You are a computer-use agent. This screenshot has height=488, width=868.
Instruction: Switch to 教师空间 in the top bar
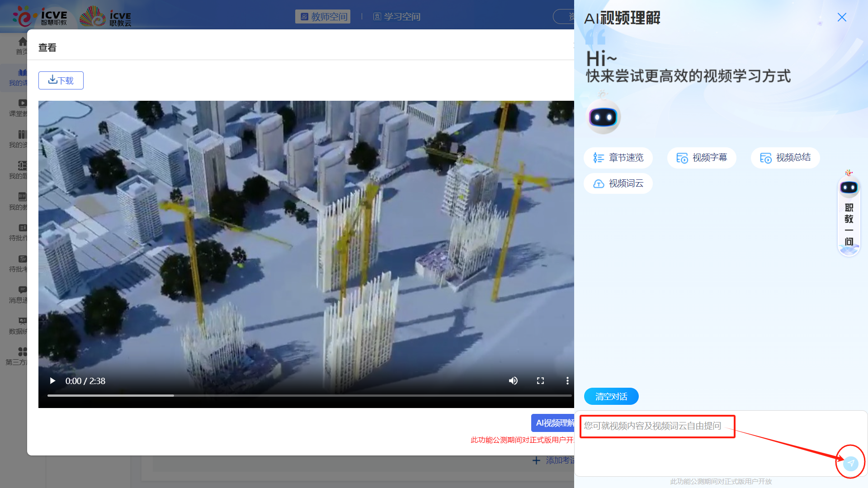coord(323,16)
